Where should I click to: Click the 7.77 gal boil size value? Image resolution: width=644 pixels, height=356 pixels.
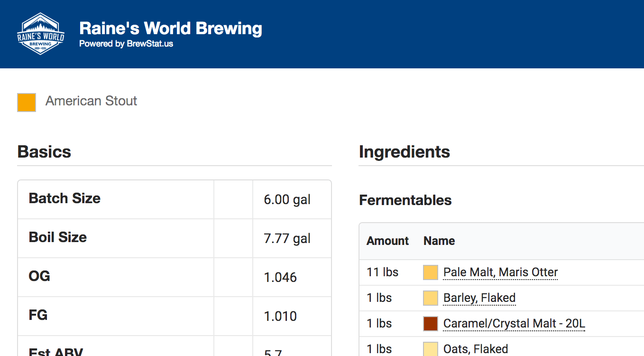(287, 238)
